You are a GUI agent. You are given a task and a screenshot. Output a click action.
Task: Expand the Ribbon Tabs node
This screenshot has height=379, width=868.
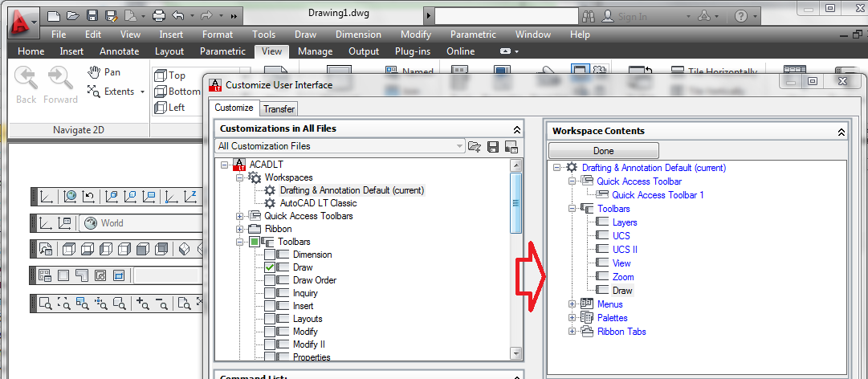[x=573, y=332]
